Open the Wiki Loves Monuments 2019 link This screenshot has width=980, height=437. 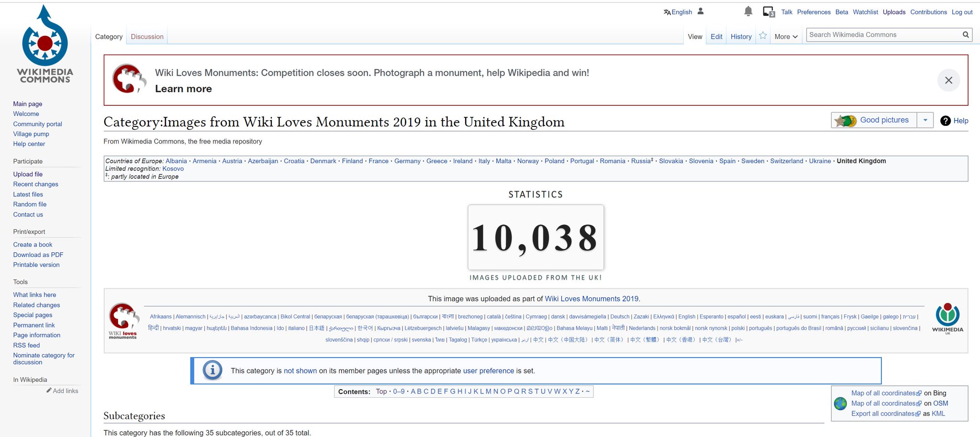coord(591,299)
